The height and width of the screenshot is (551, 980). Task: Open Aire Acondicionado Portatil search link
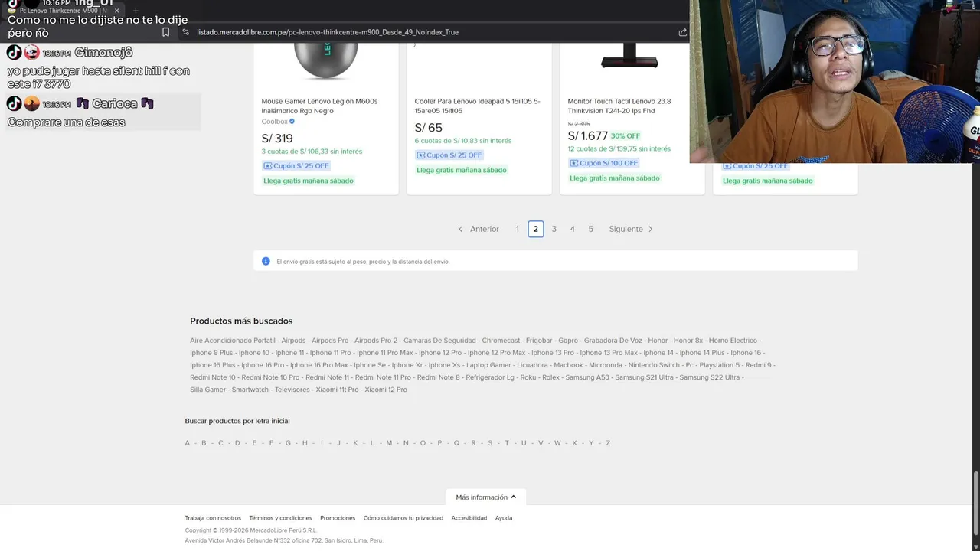click(x=232, y=341)
